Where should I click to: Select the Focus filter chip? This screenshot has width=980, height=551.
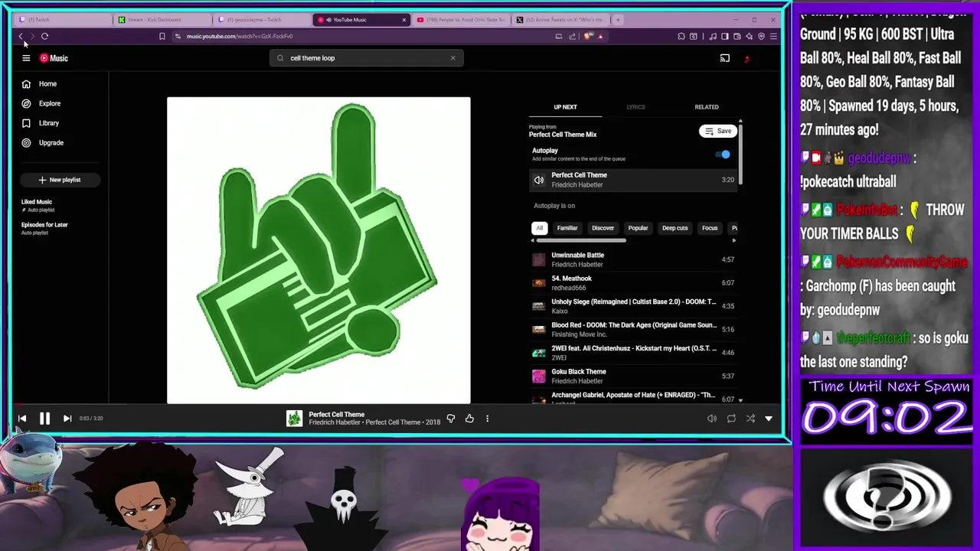710,228
